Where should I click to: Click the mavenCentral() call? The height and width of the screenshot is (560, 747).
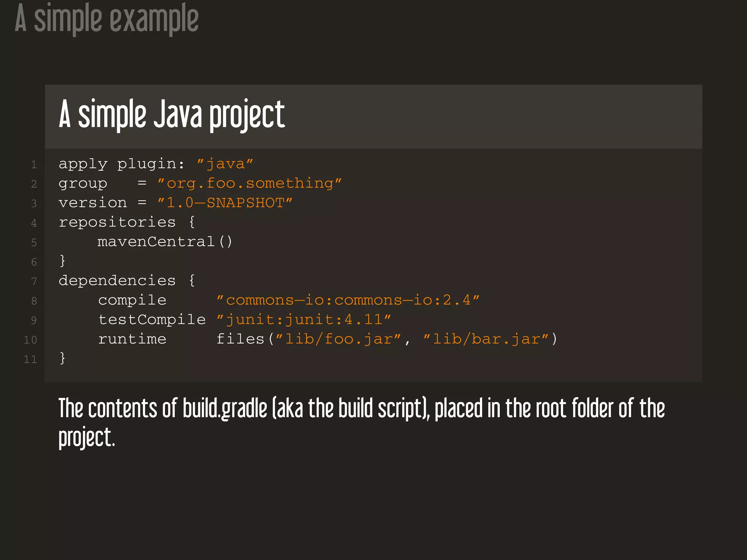click(x=165, y=242)
